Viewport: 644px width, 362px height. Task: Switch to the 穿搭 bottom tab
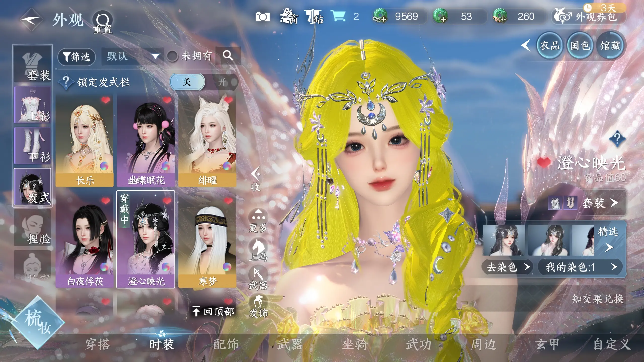click(x=98, y=344)
